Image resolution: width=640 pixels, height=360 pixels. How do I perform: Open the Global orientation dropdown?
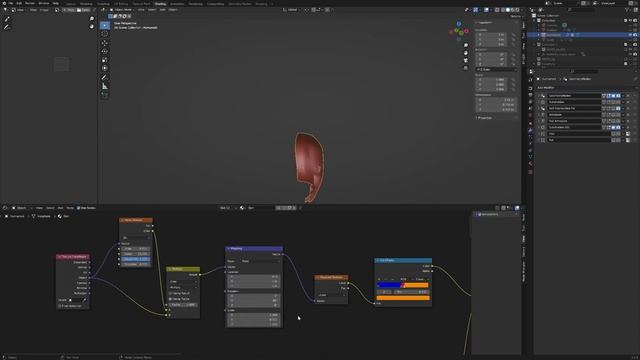coord(291,10)
